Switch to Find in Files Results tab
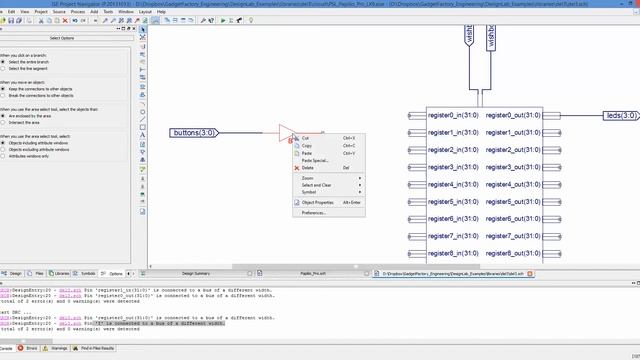640x360 pixels. [x=93, y=348]
